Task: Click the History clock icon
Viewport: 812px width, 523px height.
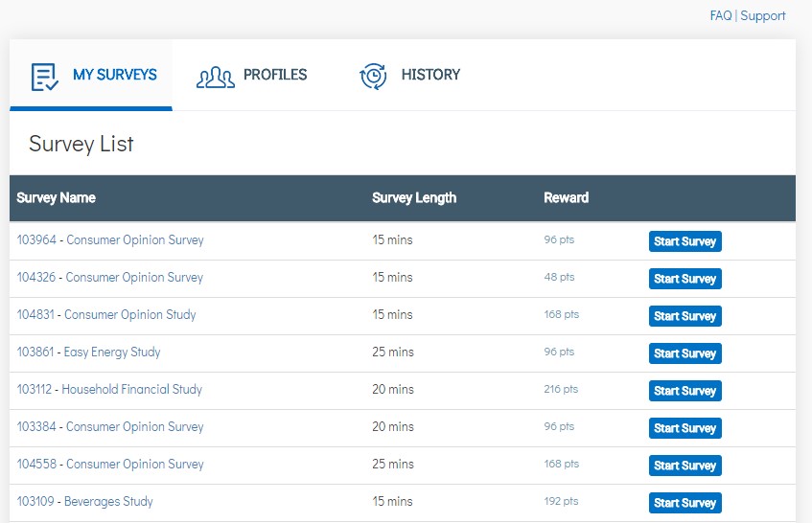Action: pyautogui.click(x=373, y=77)
